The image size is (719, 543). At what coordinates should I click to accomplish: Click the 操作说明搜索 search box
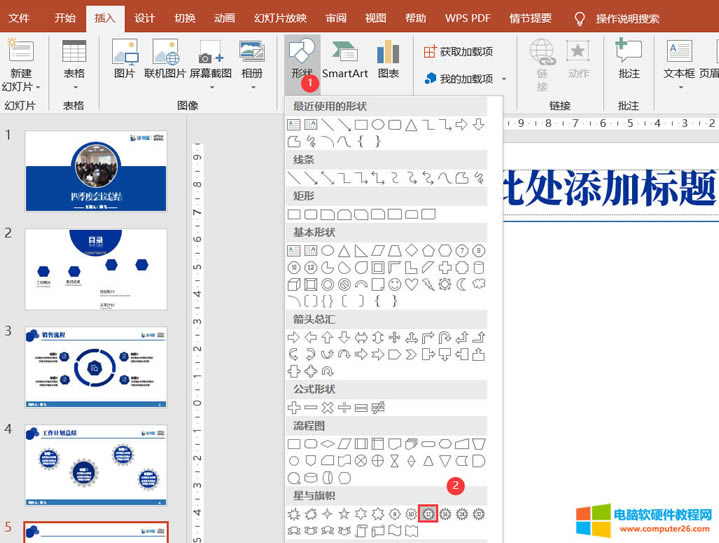pos(641,18)
